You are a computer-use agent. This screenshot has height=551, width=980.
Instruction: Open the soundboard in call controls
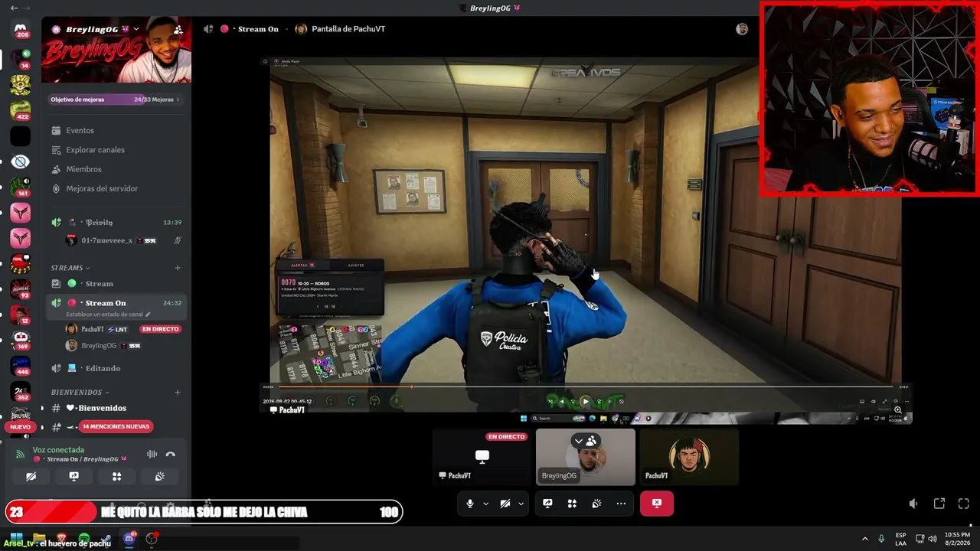click(x=596, y=504)
